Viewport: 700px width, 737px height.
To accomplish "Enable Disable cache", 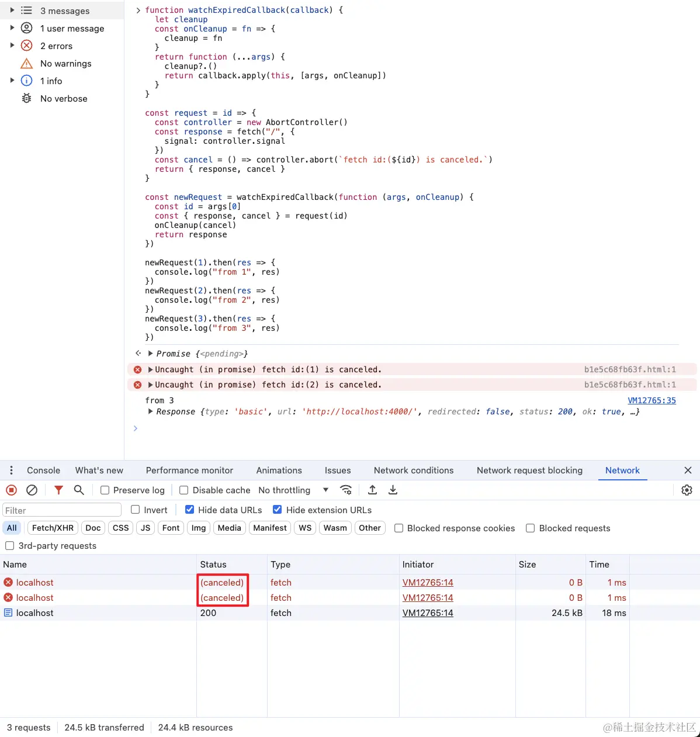I will pos(183,490).
